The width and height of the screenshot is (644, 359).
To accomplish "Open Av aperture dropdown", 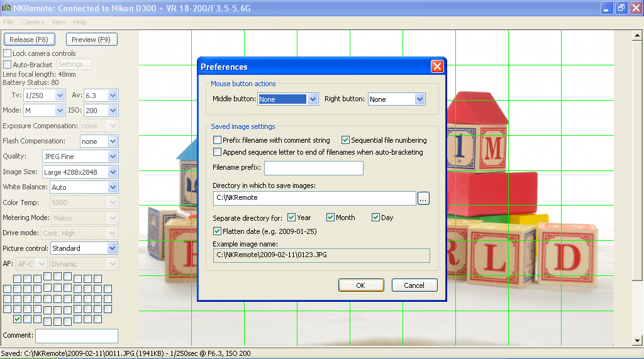I will point(113,96).
